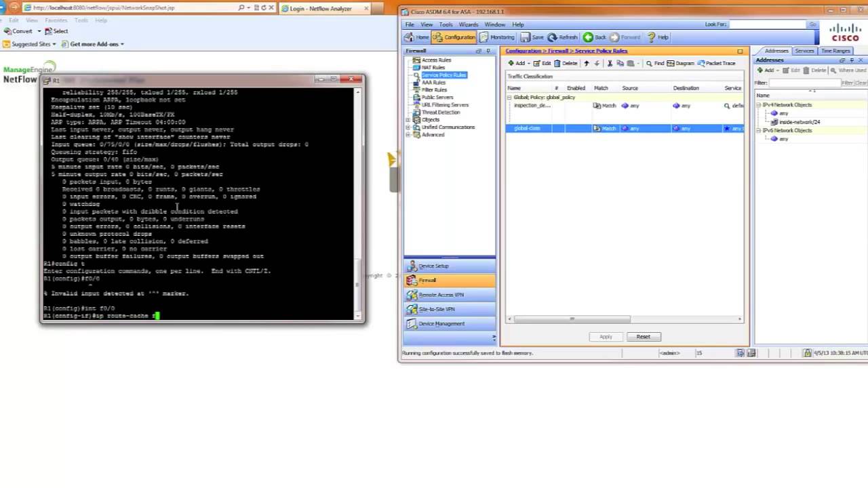Click the lock icon in ASDM status bar
The height and width of the screenshot is (488, 868).
pos(807,353)
